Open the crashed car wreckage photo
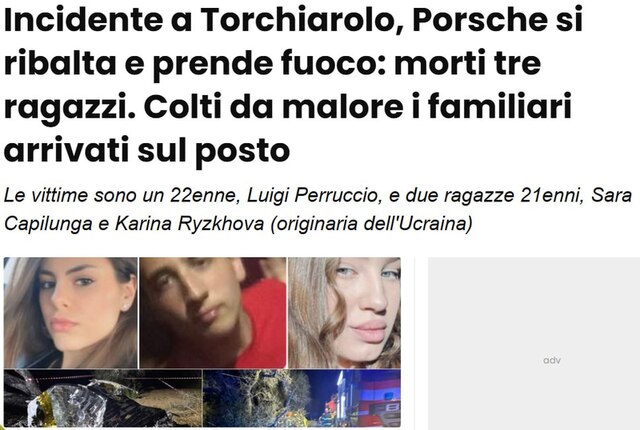The image size is (640, 430). click(103, 398)
